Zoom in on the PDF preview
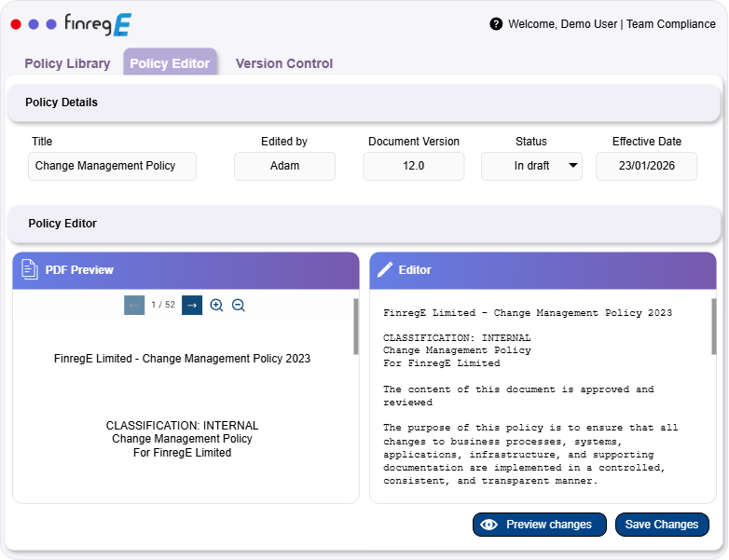 [x=216, y=305]
